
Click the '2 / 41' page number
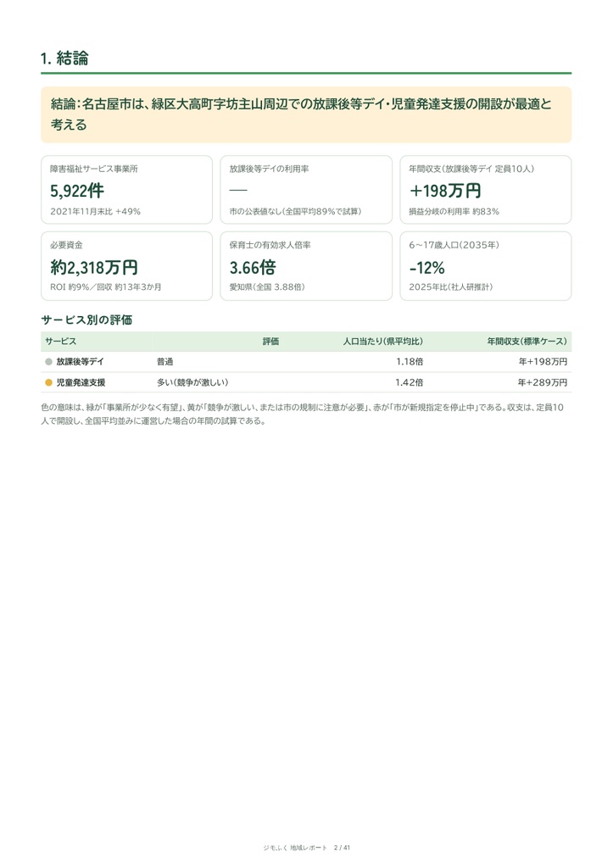(x=343, y=848)
